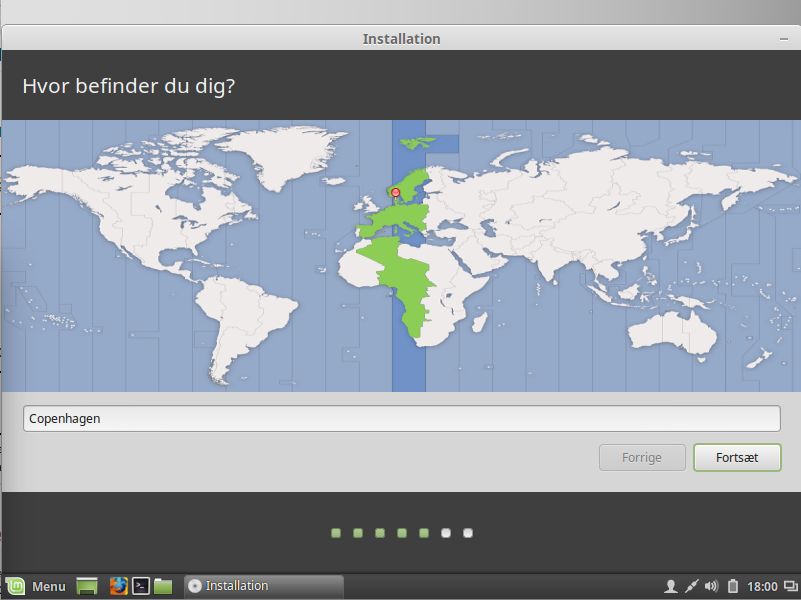Open the clock showing 18:00
Viewport: 801px width, 600px height.
(762, 586)
